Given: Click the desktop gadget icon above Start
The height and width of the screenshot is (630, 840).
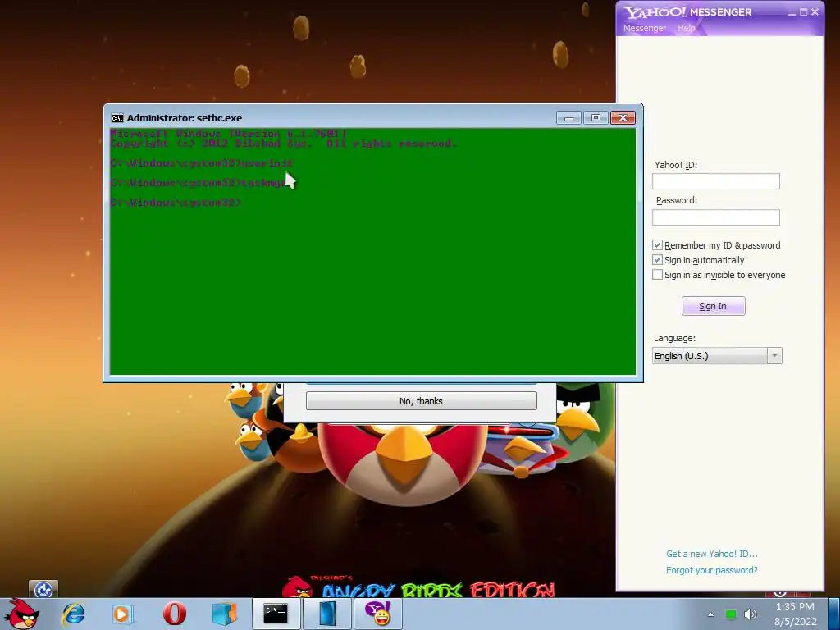Looking at the screenshot, I should (43, 589).
